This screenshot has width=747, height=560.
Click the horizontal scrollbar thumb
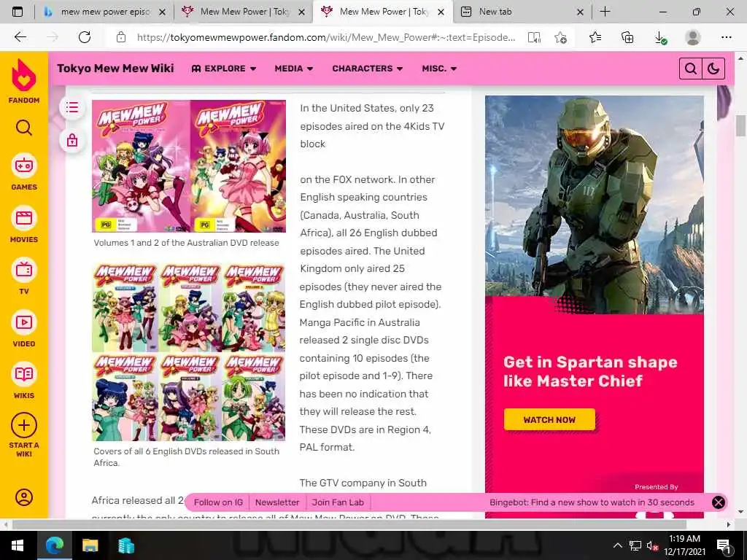[x=349, y=524]
